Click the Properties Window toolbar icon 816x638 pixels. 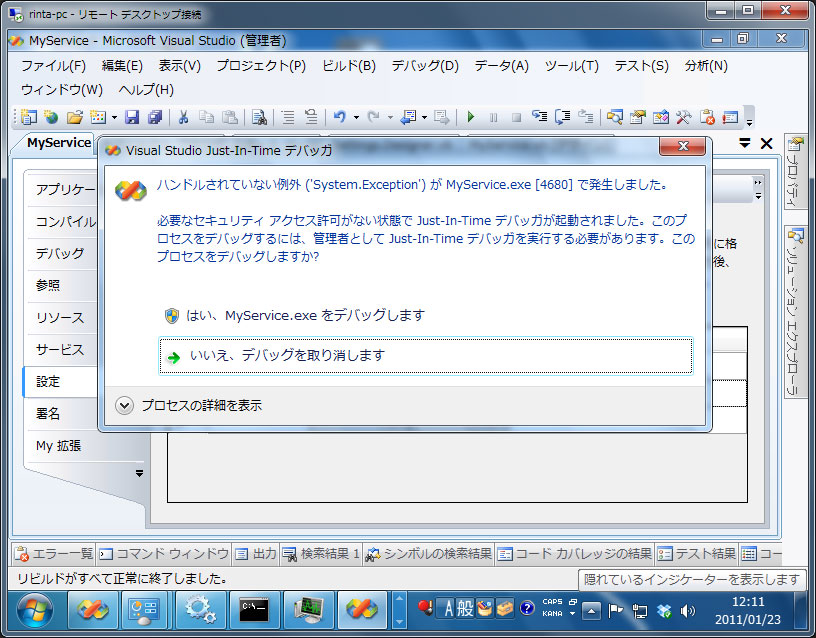[638, 117]
